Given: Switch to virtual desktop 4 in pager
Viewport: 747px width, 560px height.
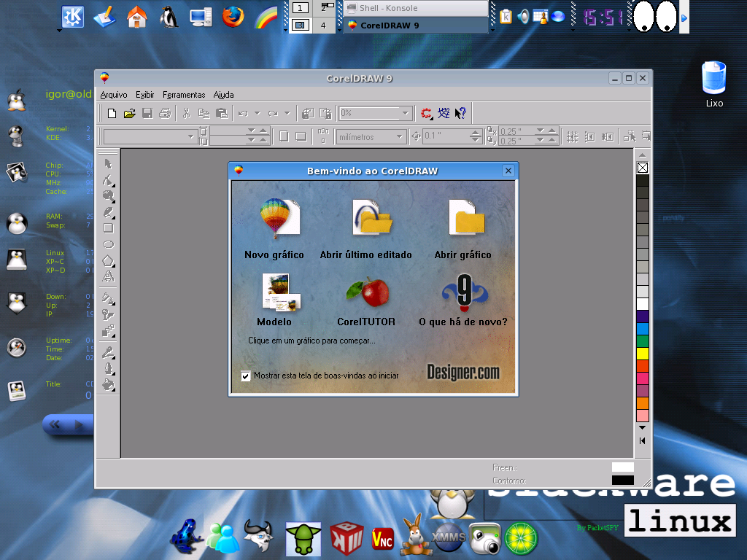Looking at the screenshot, I should [324, 26].
